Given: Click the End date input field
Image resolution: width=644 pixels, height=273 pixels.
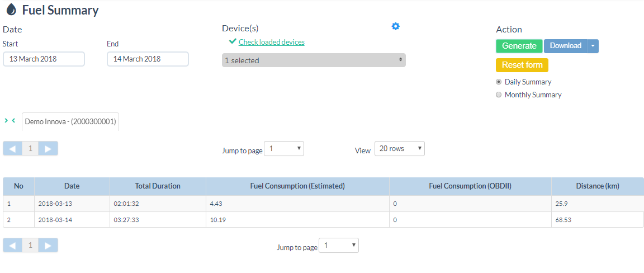Looking at the screenshot, I should pyautogui.click(x=148, y=59).
